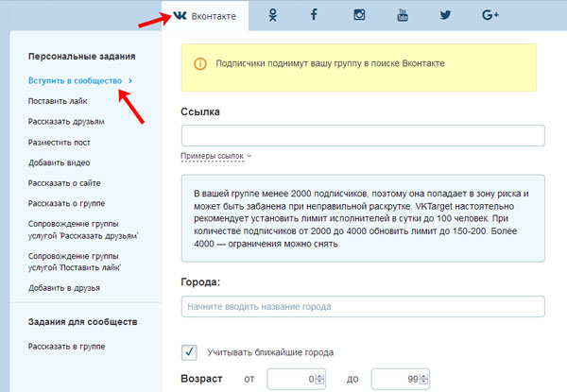
Task: Open 'Сопровождение группы услугой Рассказать друзьям'
Action: click(x=83, y=230)
